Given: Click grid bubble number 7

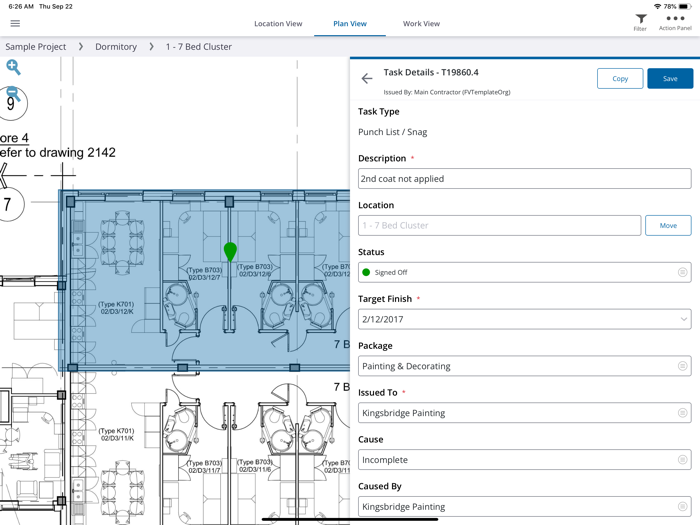Looking at the screenshot, I should pyautogui.click(x=8, y=204).
